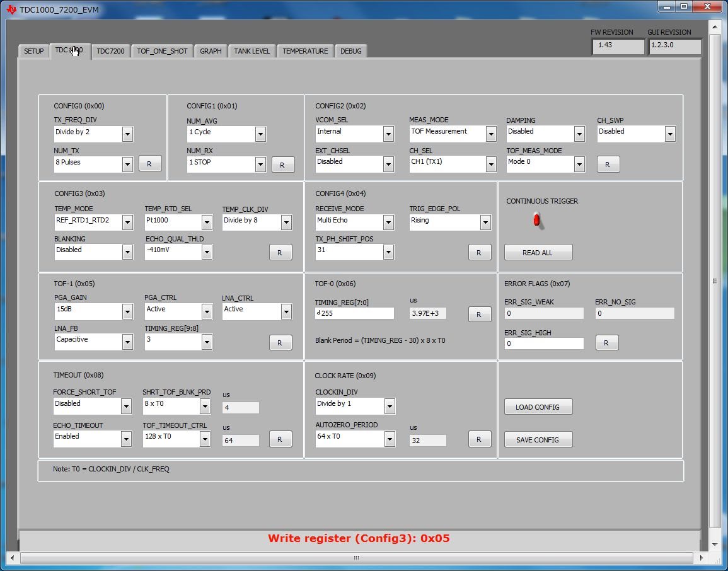
Task: Switch to the DEBUG tab
Action: (351, 51)
